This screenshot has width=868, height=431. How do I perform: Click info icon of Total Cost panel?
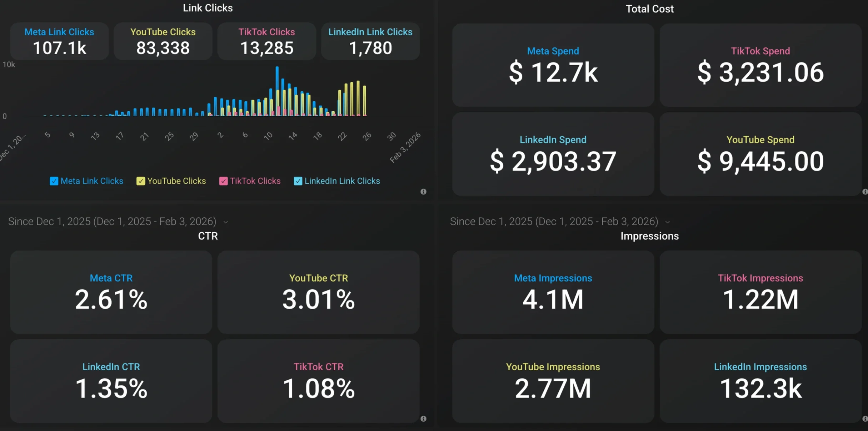[865, 192]
